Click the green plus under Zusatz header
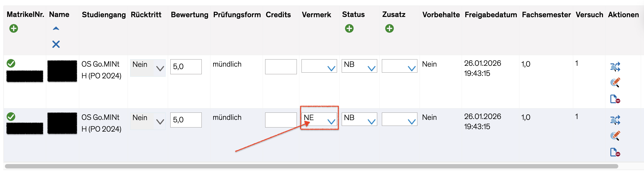 [x=389, y=28]
